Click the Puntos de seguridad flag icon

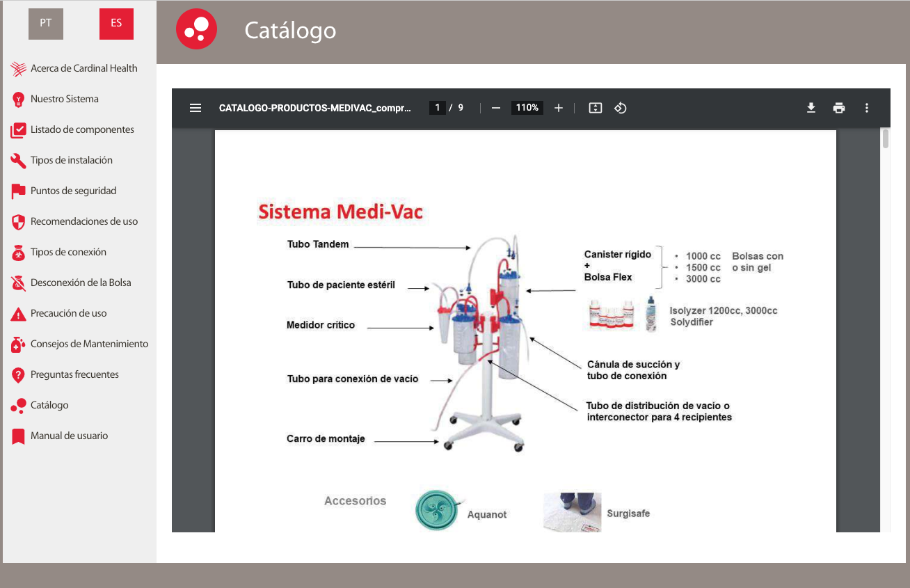tap(19, 191)
